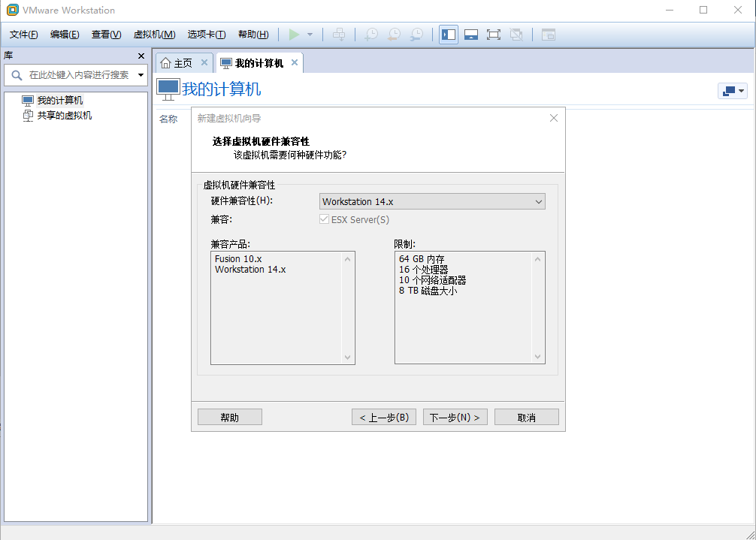
Task: Open the 文件(F) menu
Action: pos(23,35)
